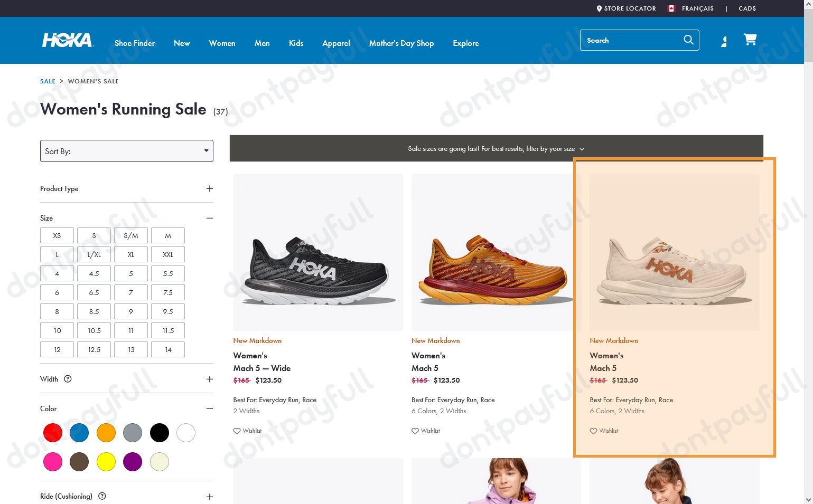Viewport: 813px width, 504px height.
Task: Open the Sort By dropdown
Action: pyautogui.click(x=126, y=151)
